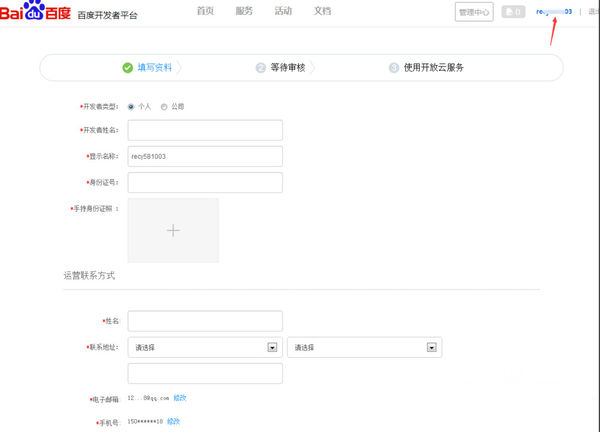Click the plus icon to upload ID photo
Viewport: 600px width, 432px height.
(173, 230)
